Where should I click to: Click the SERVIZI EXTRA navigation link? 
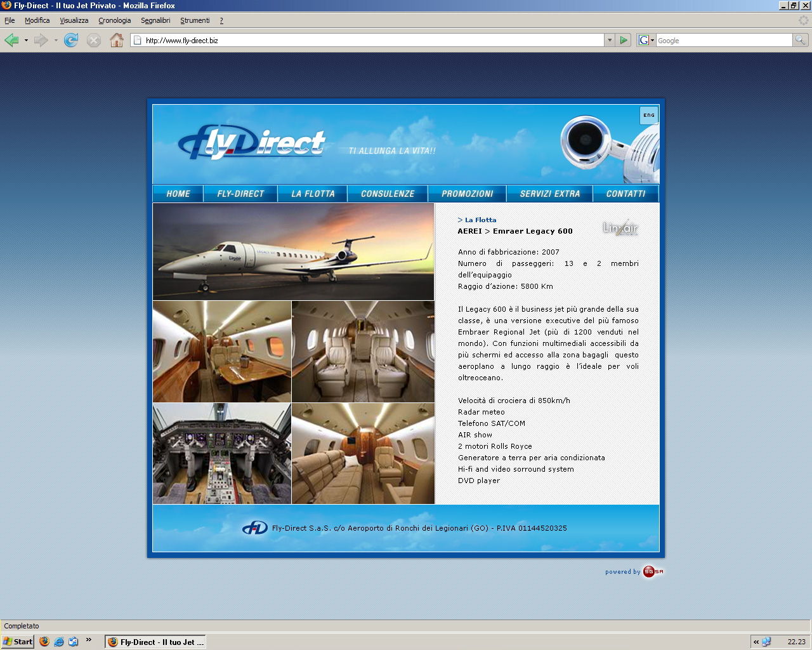point(550,194)
